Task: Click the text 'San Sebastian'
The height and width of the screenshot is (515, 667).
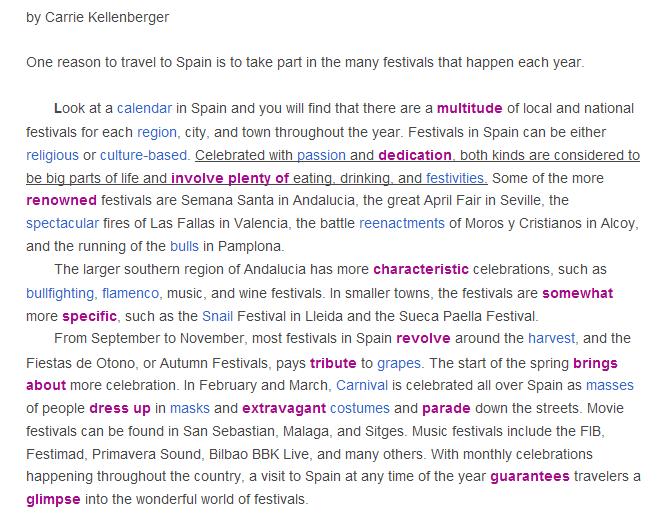Action: click(229, 431)
